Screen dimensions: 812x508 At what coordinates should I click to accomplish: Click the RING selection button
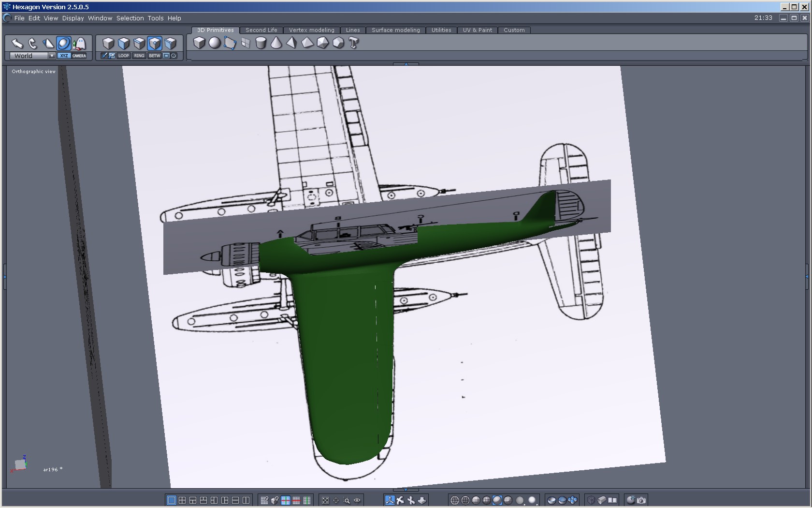(139, 56)
